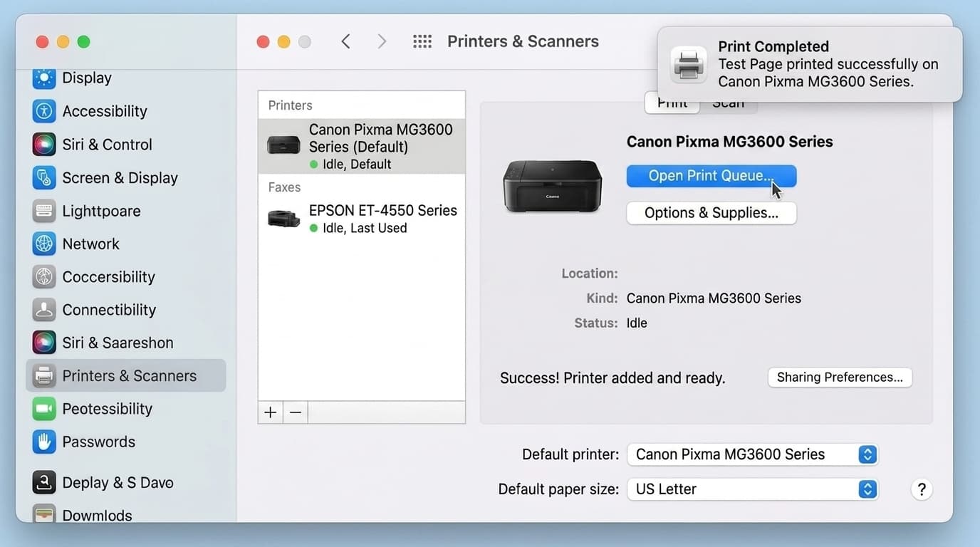Click the Print Completed notification banner
980x547 pixels.
[810, 64]
